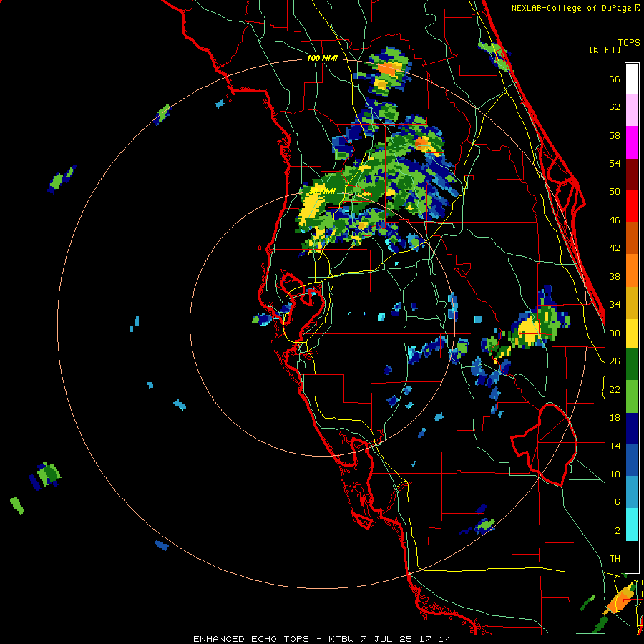Click the TH threshold label on legend

coord(615,559)
